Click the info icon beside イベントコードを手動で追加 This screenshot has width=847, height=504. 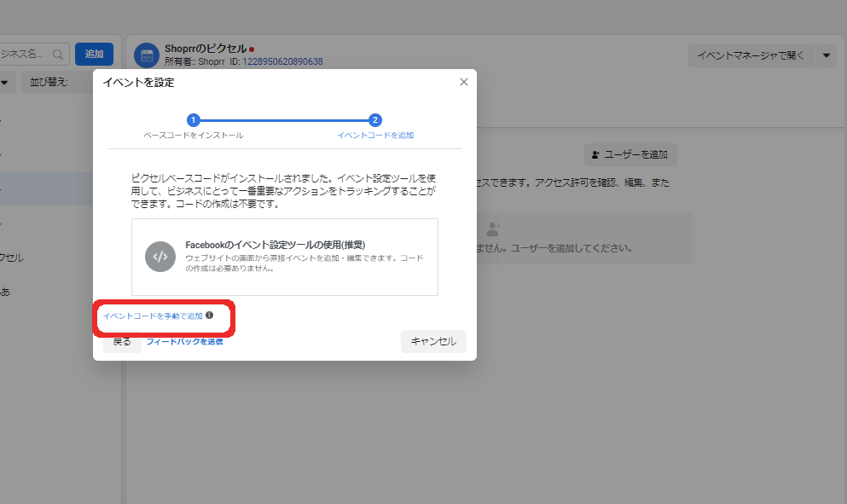point(210,316)
